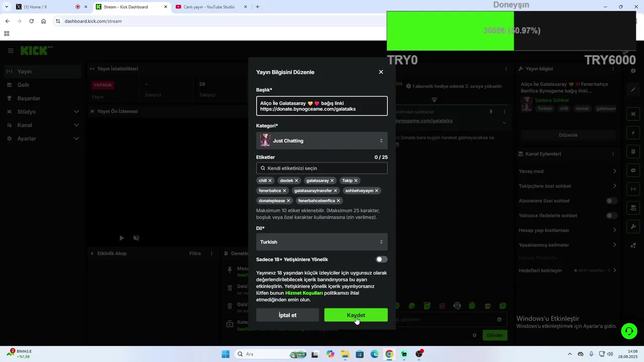Unmute the stream preview audio

(136, 238)
